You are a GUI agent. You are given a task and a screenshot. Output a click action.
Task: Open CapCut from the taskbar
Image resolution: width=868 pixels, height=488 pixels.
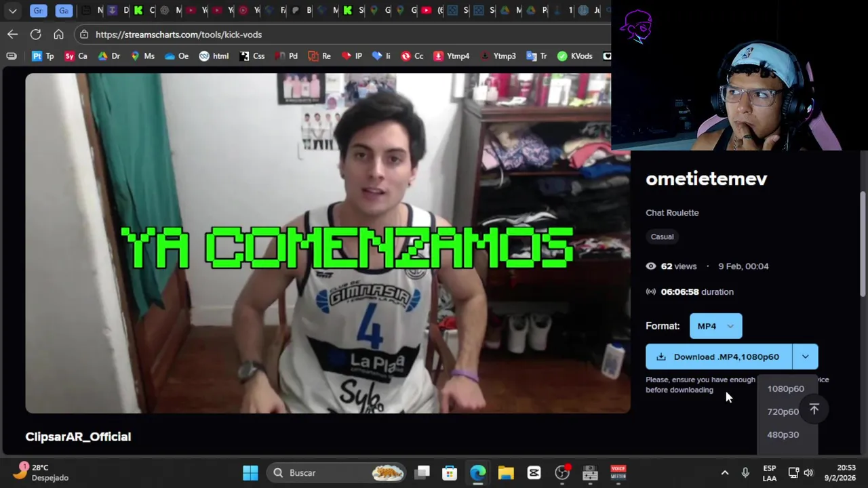[x=534, y=472]
